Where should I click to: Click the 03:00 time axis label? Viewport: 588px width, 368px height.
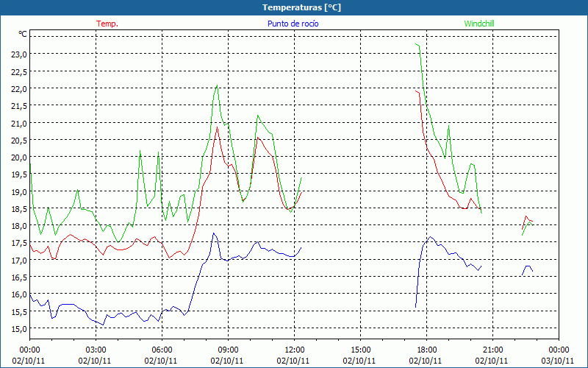tap(96, 350)
